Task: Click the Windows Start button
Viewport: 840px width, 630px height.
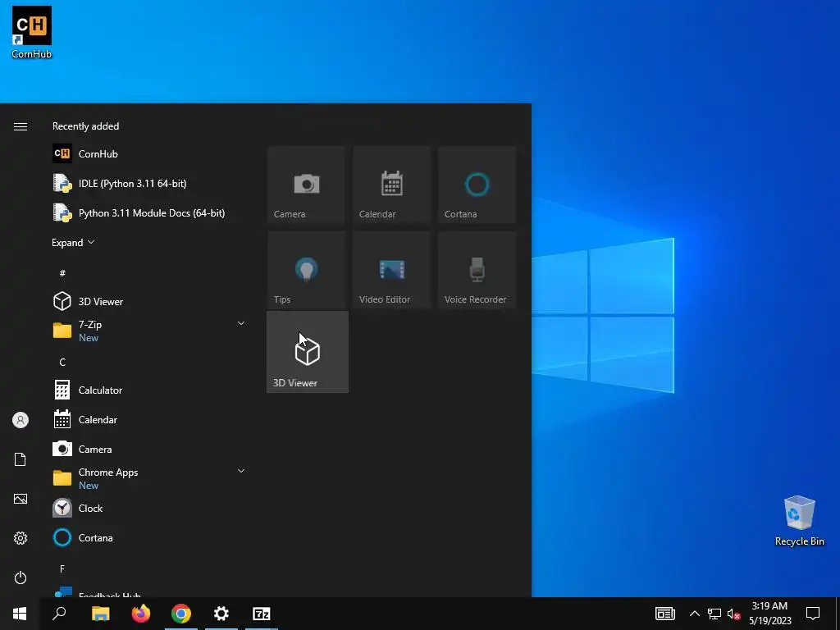Action: tap(20, 614)
